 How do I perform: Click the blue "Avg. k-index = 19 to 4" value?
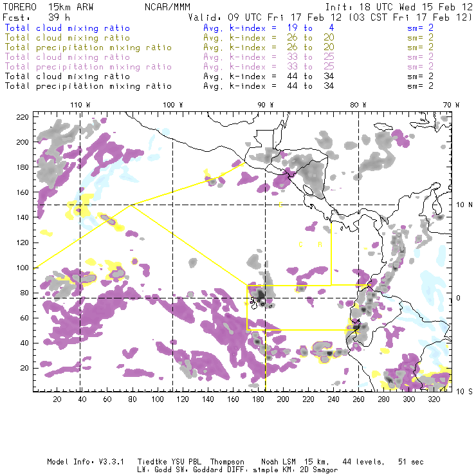click(x=269, y=28)
